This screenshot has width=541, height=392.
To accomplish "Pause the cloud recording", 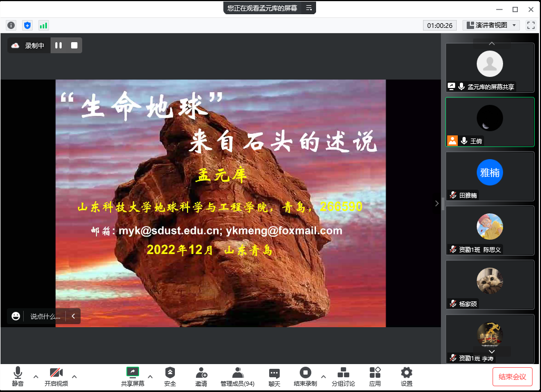I will [x=58, y=46].
